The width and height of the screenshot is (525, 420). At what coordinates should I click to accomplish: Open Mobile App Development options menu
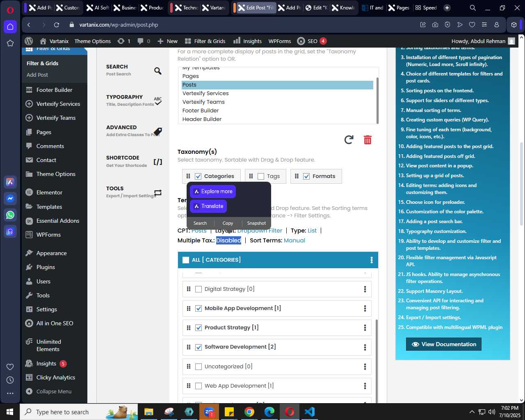point(365,308)
